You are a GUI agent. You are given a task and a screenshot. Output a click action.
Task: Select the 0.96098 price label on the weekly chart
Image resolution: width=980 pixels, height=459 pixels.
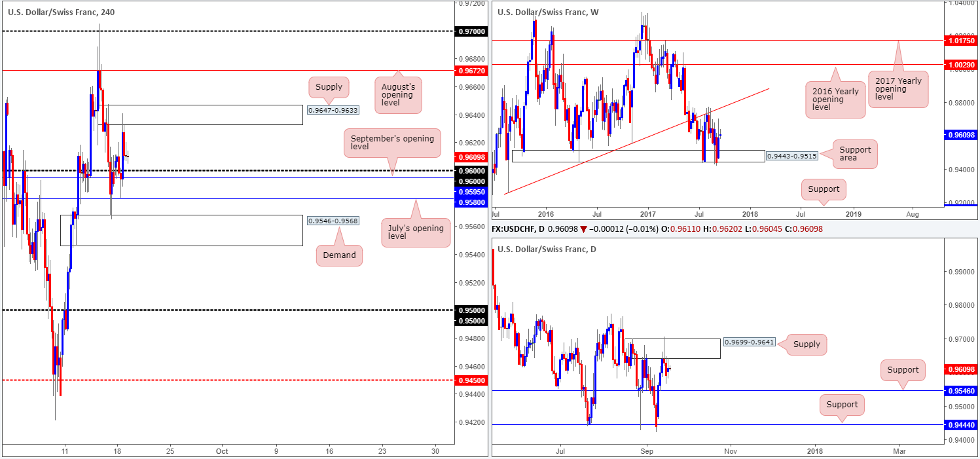pyautogui.click(x=960, y=135)
